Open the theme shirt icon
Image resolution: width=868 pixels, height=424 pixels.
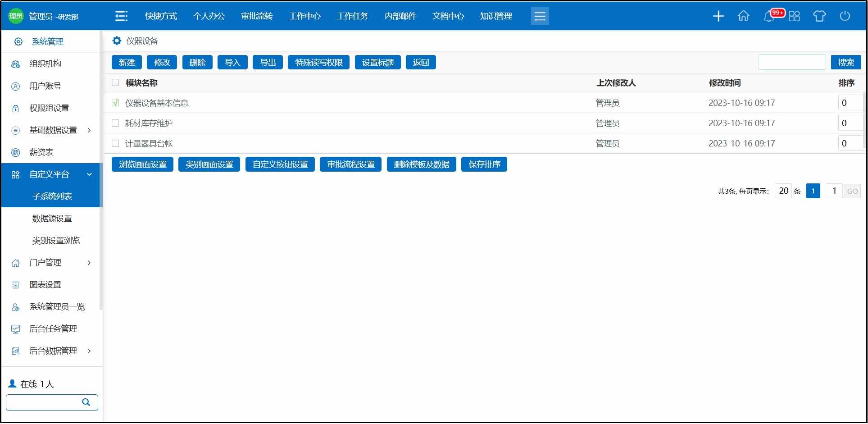pos(819,16)
